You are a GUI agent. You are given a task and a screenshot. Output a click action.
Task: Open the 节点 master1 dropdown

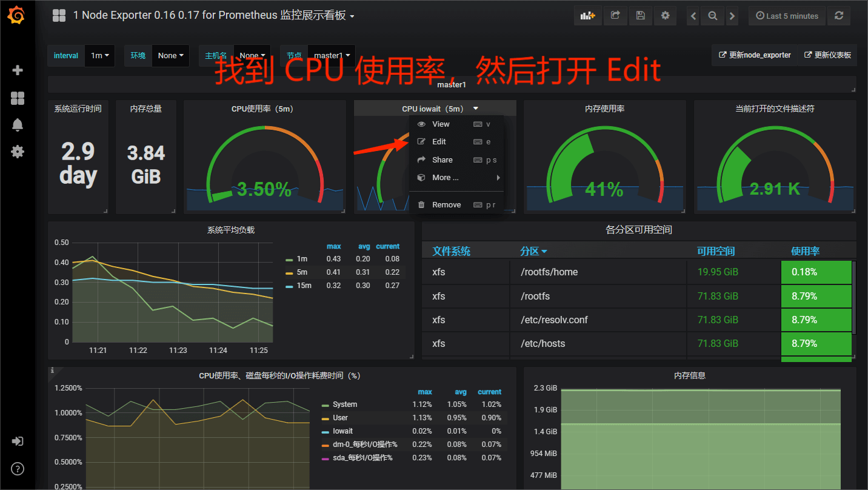pyautogui.click(x=332, y=55)
